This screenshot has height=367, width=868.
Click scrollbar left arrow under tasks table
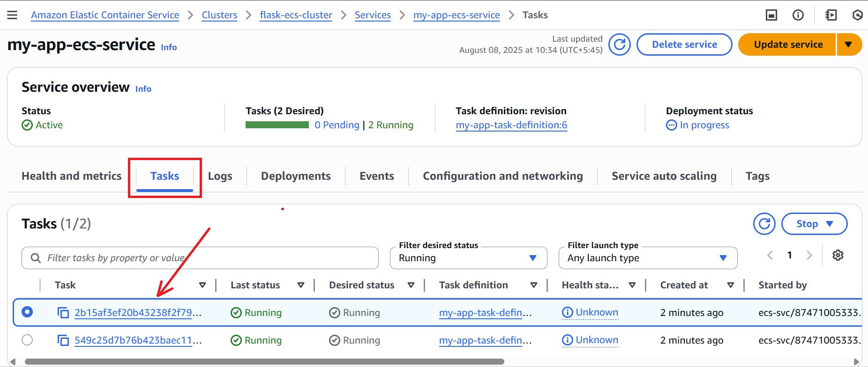pyautogui.click(x=13, y=362)
